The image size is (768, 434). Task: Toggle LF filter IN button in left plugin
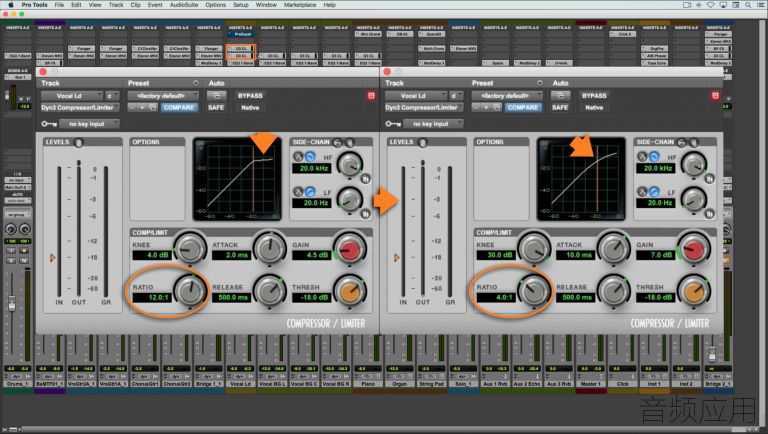pyautogui.click(x=365, y=214)
